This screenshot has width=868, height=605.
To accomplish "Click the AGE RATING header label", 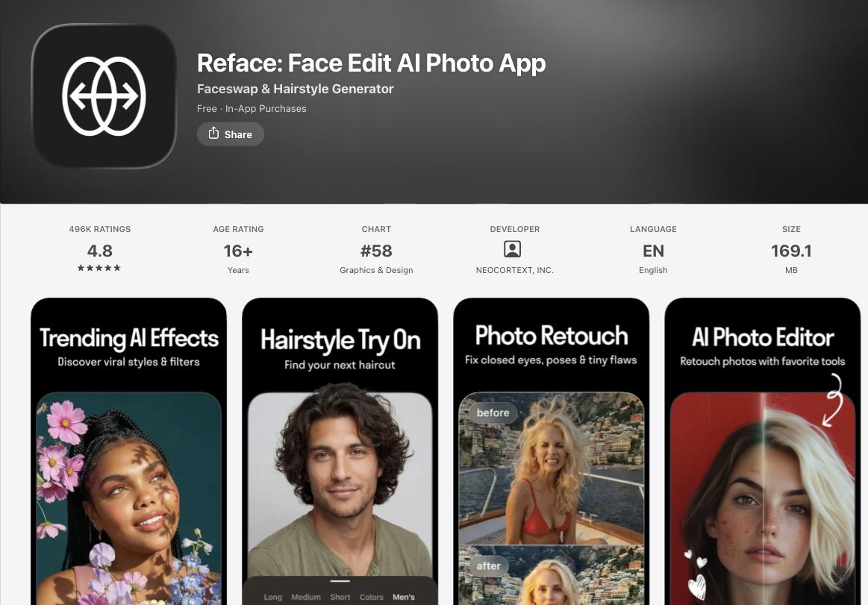I will (238, 229).
